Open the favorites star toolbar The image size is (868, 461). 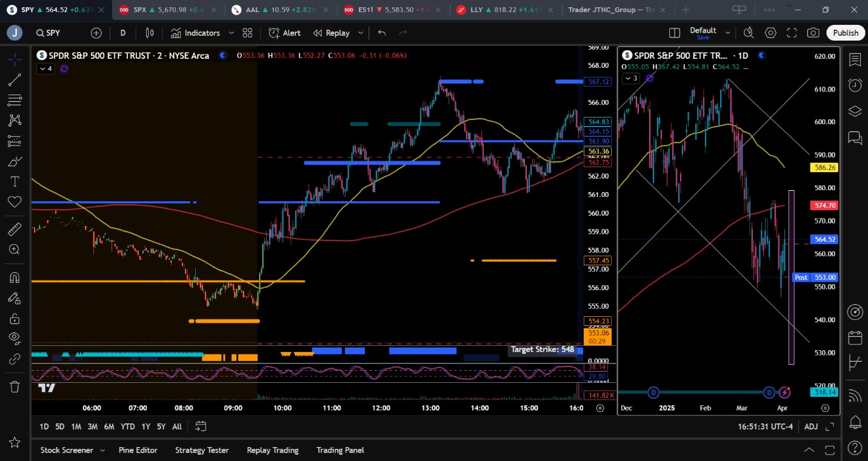tap(15, 443)
